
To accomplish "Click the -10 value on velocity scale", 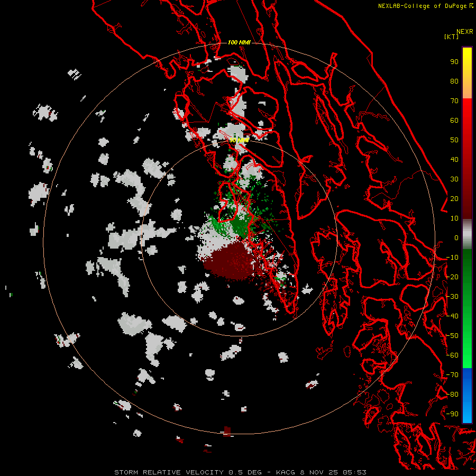I will coord(452,258).
